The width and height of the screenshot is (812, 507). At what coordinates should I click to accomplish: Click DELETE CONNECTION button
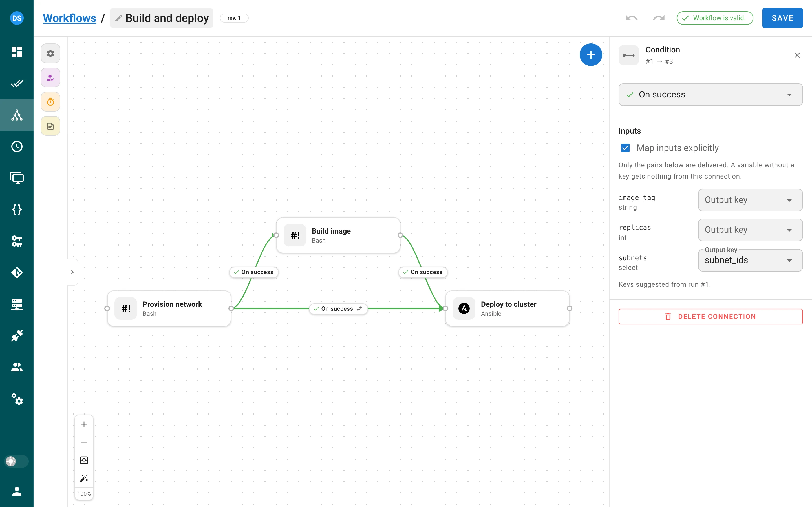coord(710,317)
